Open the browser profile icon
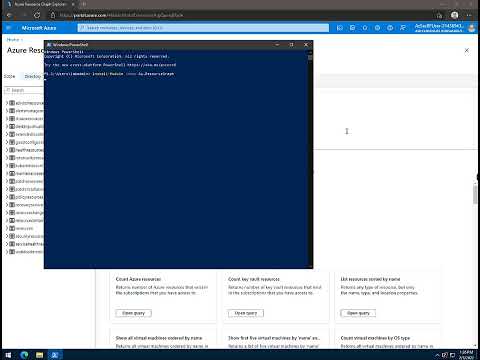This screenshot has width=480, height=360. coord(454,15)
